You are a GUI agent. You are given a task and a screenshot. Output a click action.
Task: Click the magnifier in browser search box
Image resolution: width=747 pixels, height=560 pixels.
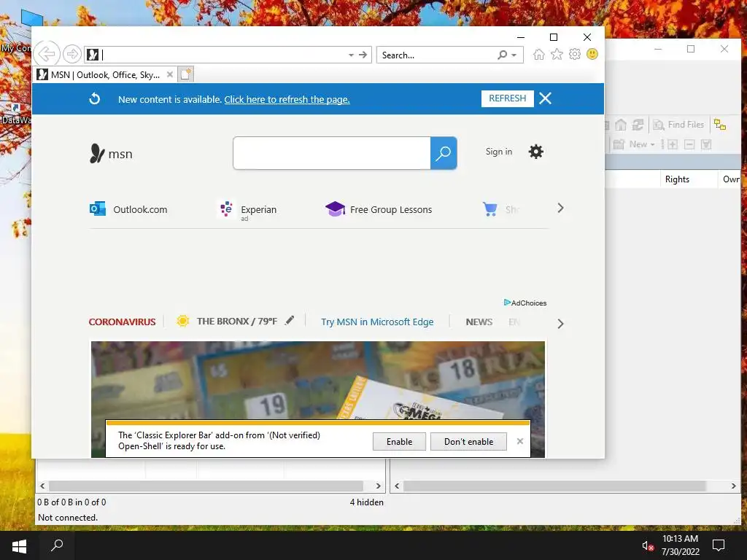click(502, 55)
